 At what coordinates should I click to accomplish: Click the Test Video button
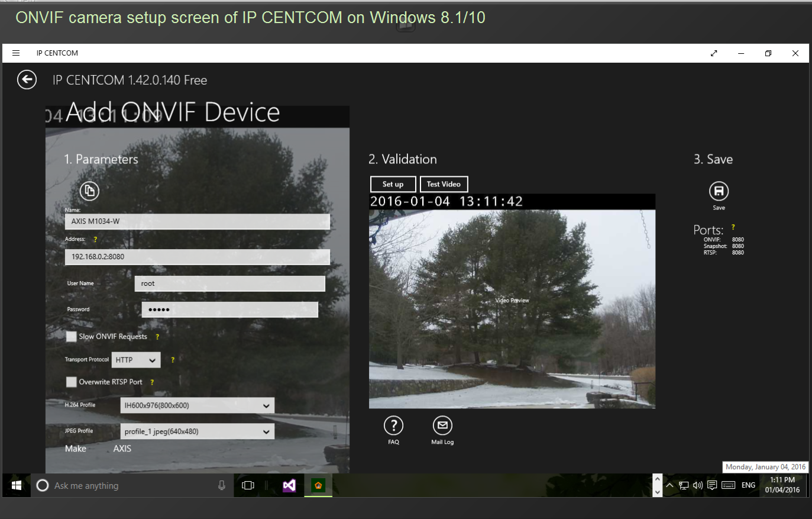444,184
